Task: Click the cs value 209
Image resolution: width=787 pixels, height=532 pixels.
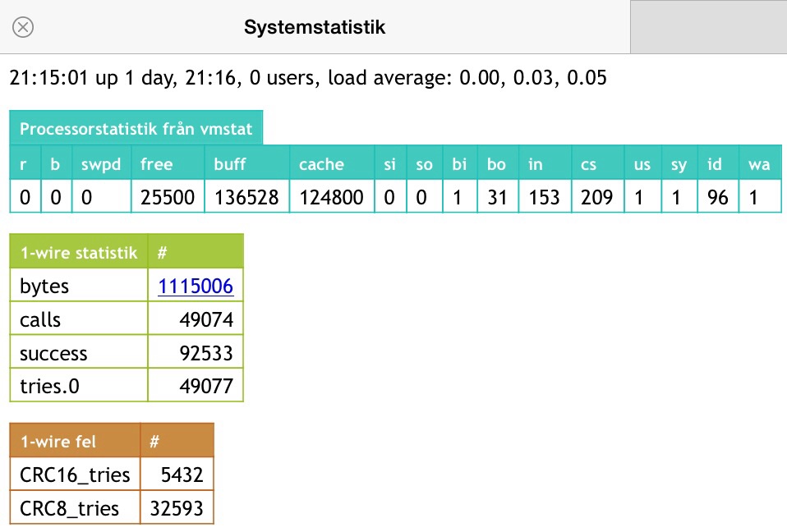Action: click(x=597, y=197)
